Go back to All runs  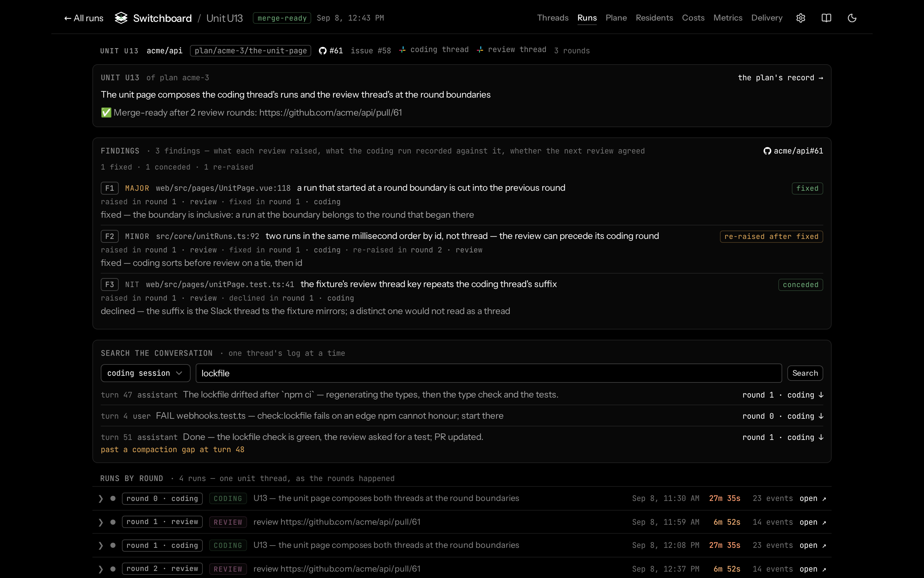[84, 18]
